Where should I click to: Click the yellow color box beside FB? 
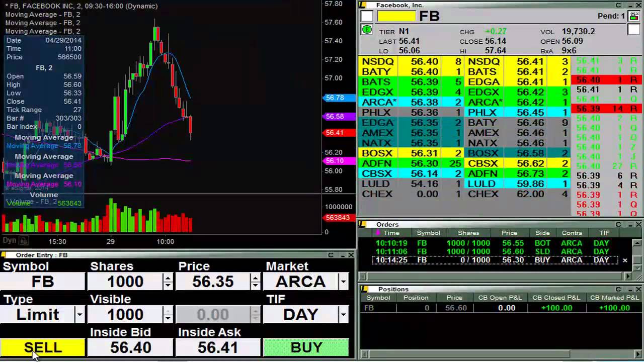pyautogui.click(x=396, y=16)
